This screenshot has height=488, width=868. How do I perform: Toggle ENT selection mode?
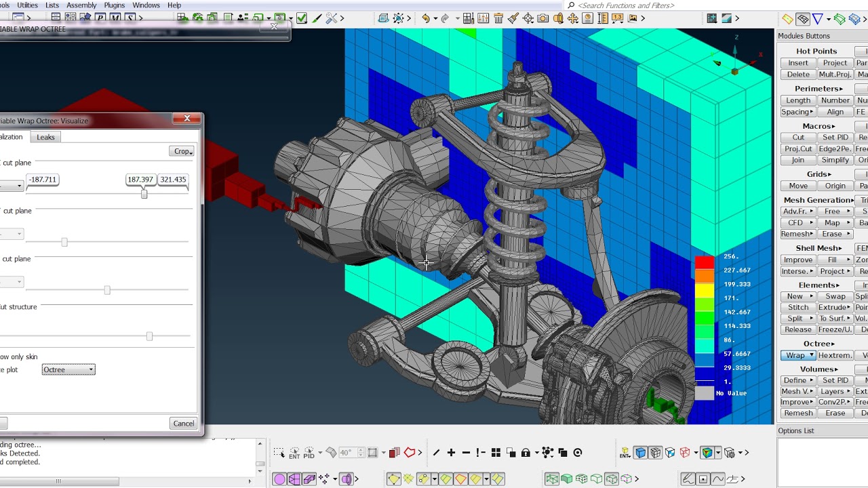point(294,453)
